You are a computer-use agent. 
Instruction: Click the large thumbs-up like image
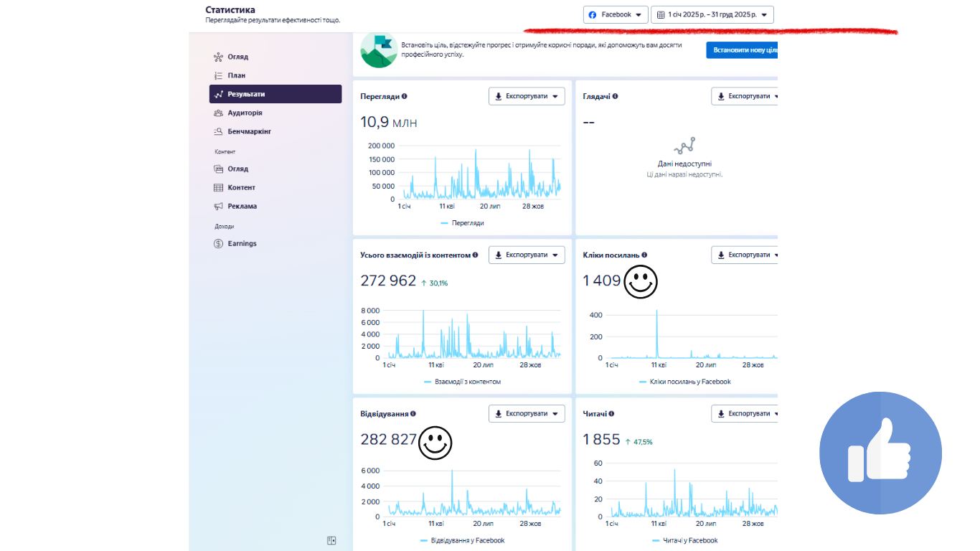(880, 453)
